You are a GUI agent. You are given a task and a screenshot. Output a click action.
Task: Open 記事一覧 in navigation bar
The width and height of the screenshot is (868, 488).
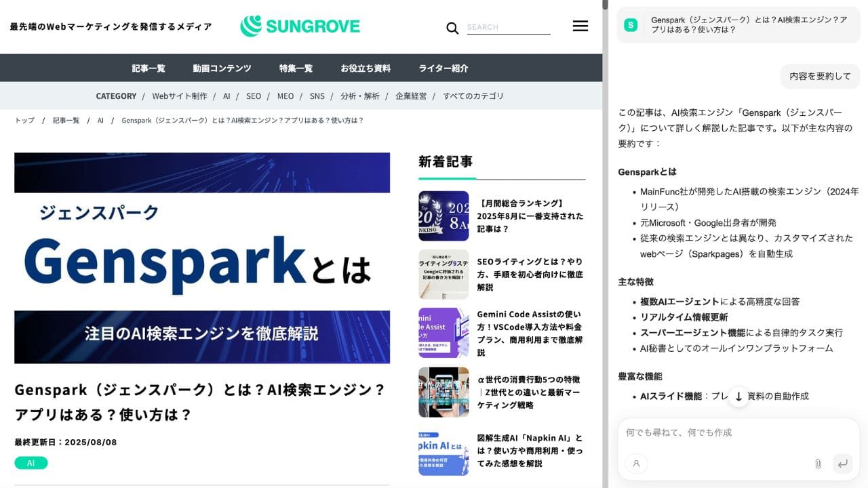(149, 68)
